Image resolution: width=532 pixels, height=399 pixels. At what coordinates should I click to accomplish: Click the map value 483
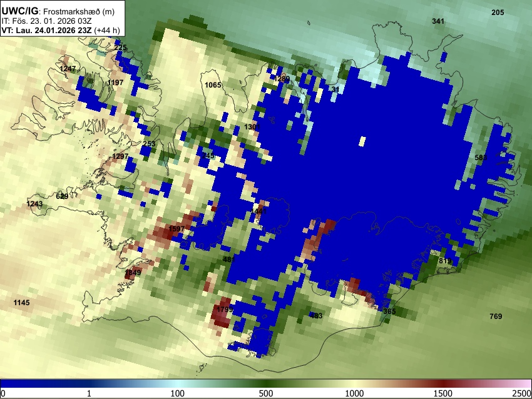click(x=316, y=316)
